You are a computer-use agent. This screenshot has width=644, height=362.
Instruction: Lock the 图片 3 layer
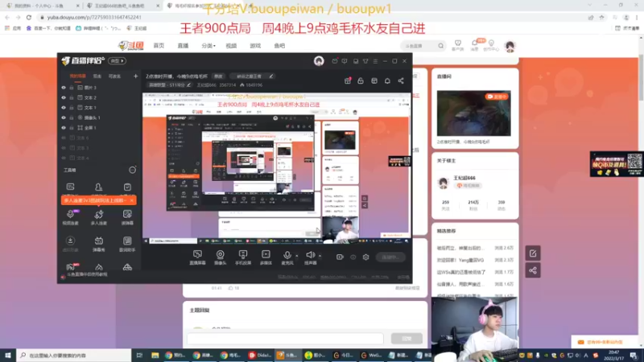pos(72,88)
